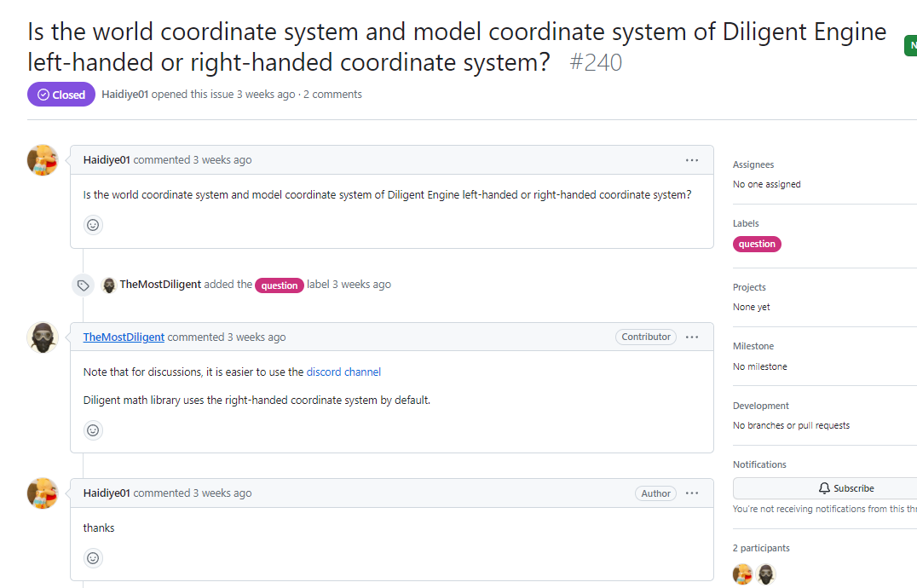Open the options menu on the thanks comment
The width and height of the screenshot is (917, 588).
click(691, 493)
